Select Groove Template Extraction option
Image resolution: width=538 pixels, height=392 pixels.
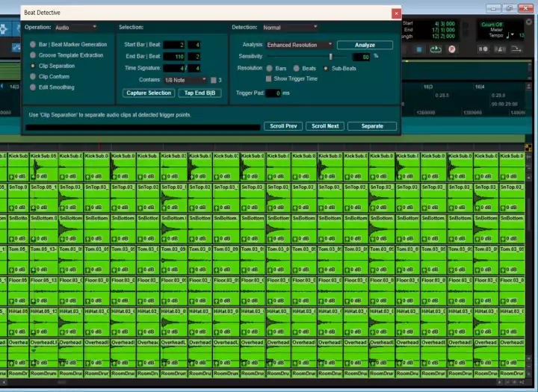(33, 55)
